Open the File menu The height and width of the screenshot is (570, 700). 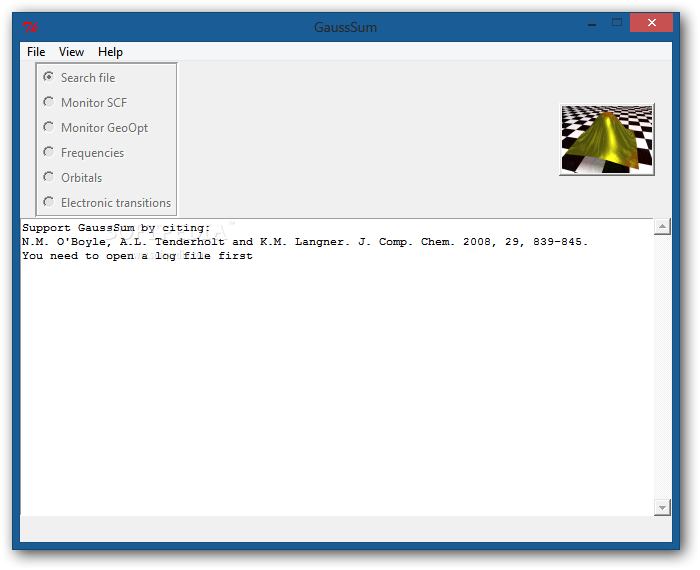click(36, 52)
